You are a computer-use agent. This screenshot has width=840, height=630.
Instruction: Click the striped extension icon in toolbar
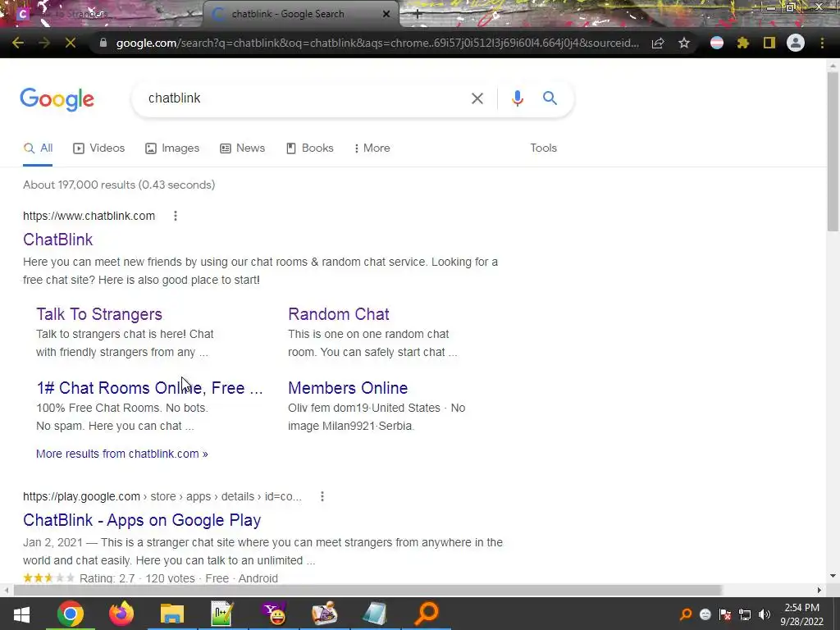coord(717,43)
